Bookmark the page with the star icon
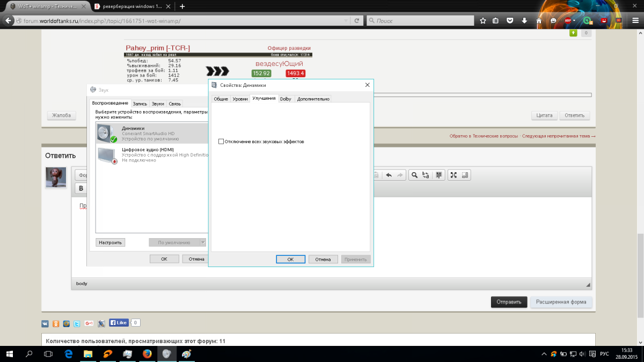The image size is (644, 362). click(483, 20)
